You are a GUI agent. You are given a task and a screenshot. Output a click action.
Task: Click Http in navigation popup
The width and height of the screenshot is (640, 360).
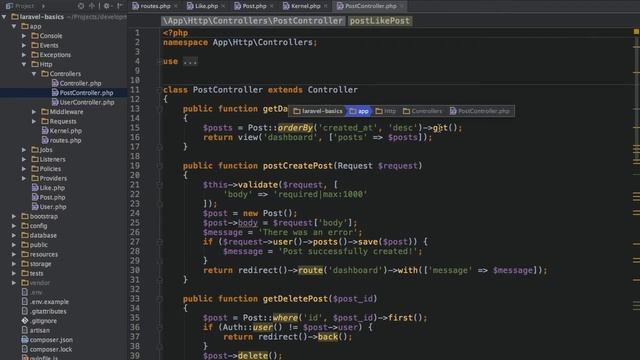pyautogui.click(x=385, y=111)
